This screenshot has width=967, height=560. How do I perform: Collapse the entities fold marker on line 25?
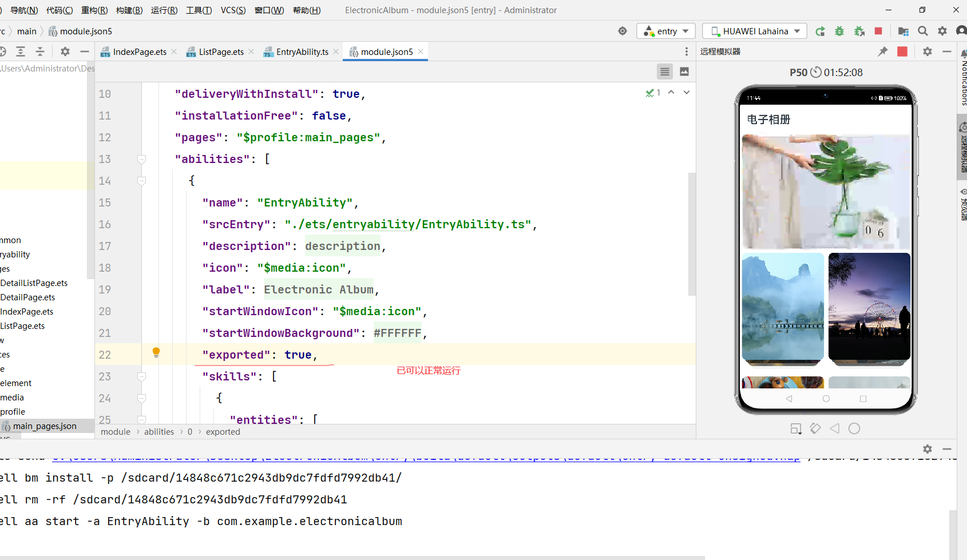point(142,419)
